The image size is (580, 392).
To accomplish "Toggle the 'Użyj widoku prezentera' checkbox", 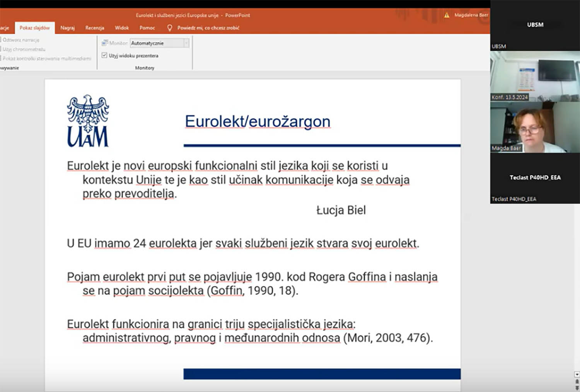I will (104, 55).
